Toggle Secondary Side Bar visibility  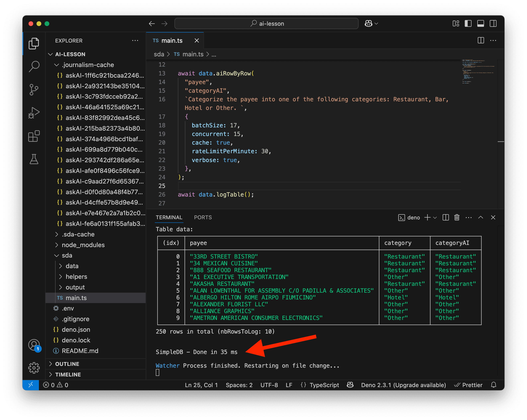click(x=493, y=24)
